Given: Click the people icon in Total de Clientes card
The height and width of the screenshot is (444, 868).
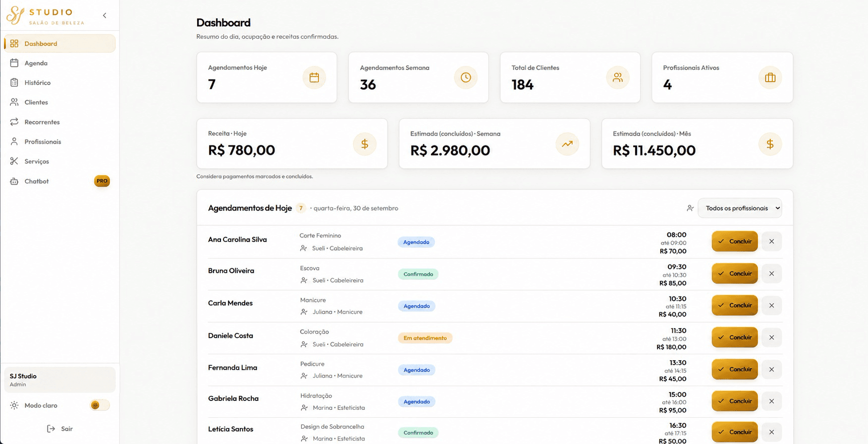Looking at the screenshot, I should click(x=618, y=78).
